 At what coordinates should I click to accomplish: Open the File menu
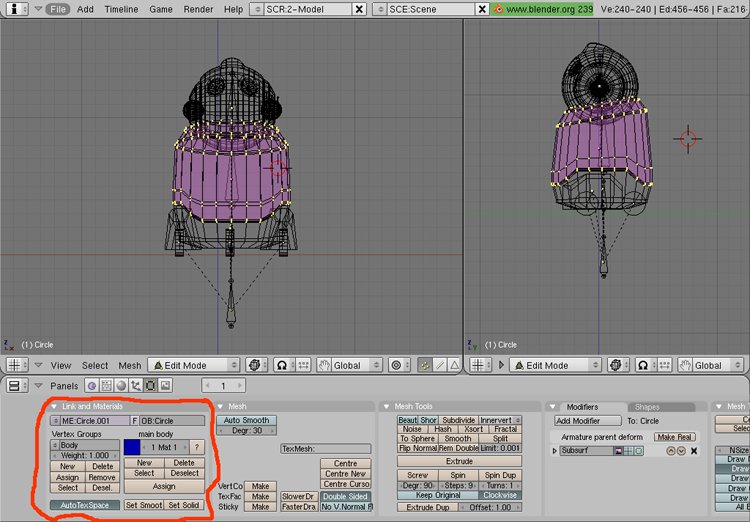58,9
